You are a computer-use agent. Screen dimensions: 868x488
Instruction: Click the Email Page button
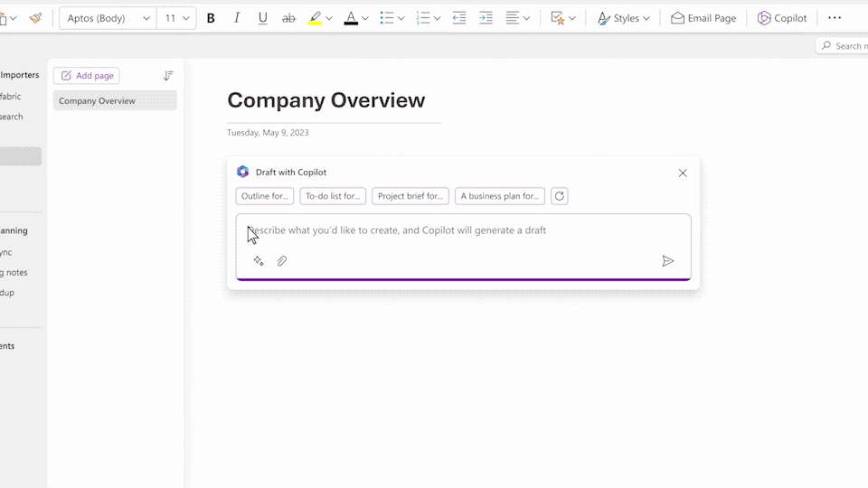coord(703,18)
